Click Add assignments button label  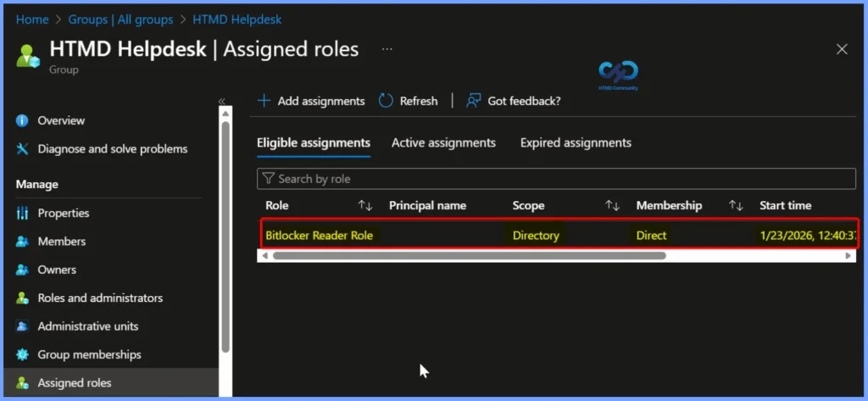point(321,102)
